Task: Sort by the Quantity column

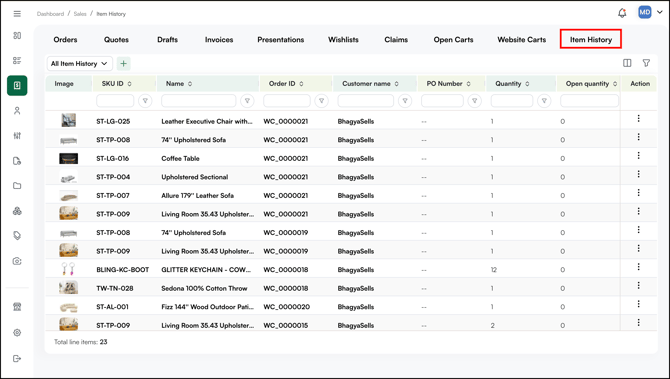Action: coord(527,84)
